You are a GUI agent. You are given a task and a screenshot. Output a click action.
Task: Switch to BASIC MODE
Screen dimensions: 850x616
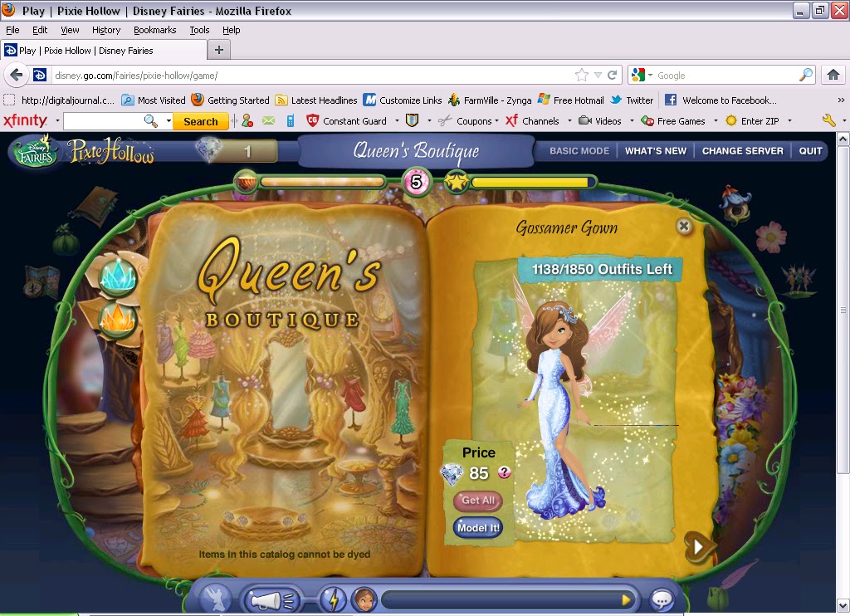pyautogui.click(x=579, y=151)
